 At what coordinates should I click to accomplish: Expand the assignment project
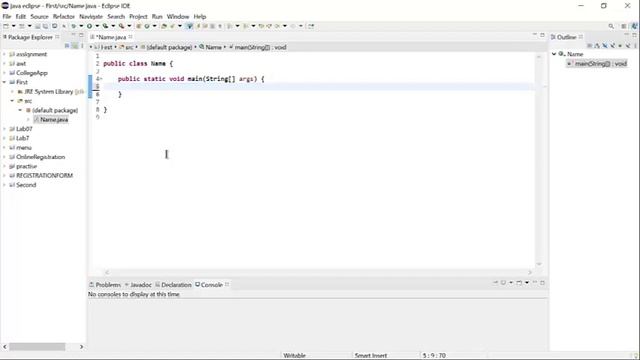(x=4, y=54)
